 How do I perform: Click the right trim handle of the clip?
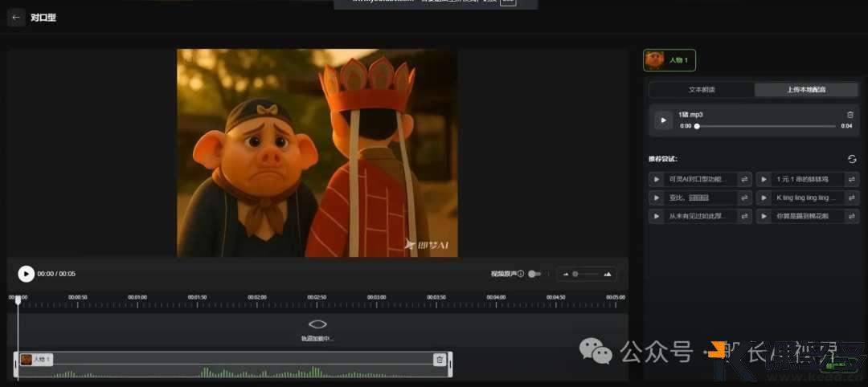(x=450, y=365)
